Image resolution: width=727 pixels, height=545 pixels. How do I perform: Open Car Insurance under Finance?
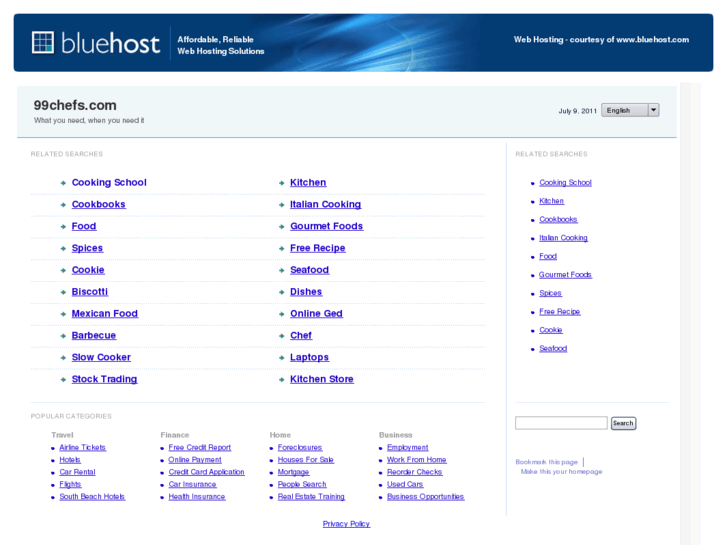192,484
